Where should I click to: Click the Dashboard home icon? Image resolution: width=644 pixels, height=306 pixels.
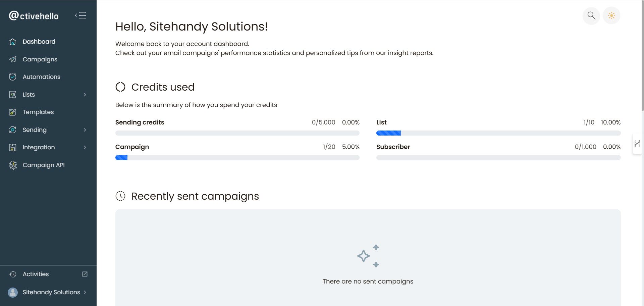[x=13, y=42]
